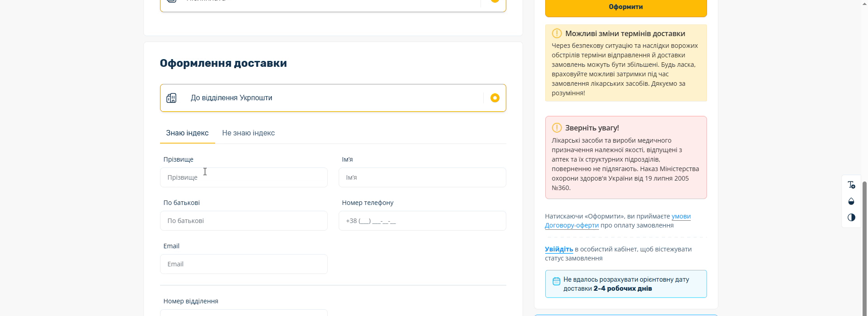Screen dimensions: 868x316
Task: Switch to the 'Не знаю індекс' tab
Action: tap(248, 133)
